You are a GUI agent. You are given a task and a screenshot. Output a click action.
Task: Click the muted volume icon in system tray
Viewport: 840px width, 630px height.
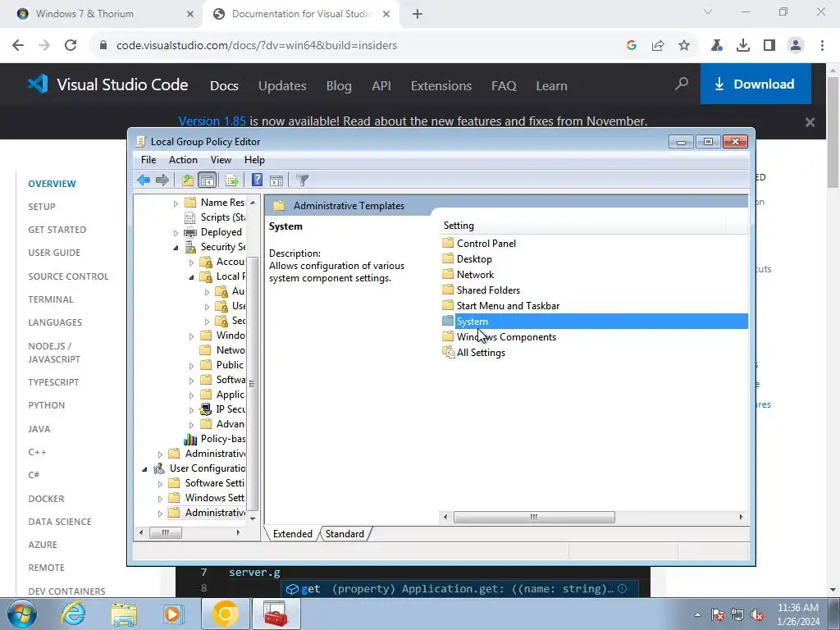[x=757, y=614]
